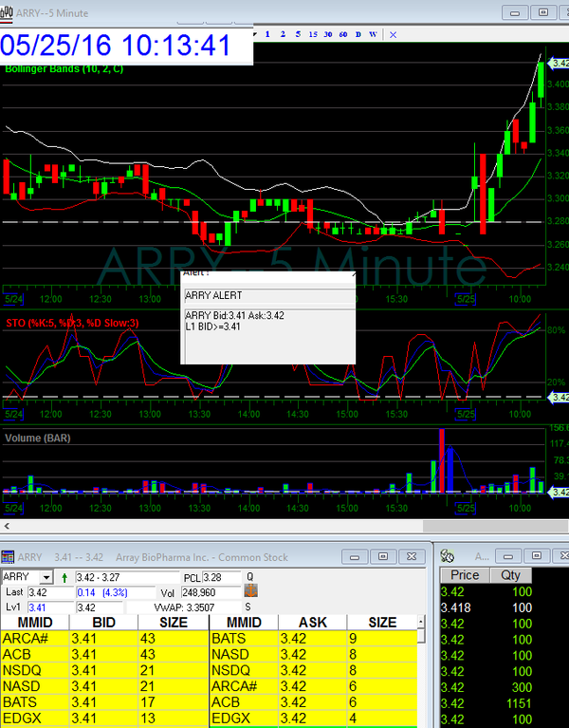Switch chart to Weekly (W) timeframe
Viewport: 569px width, 728px height.
tap(373, 34)
